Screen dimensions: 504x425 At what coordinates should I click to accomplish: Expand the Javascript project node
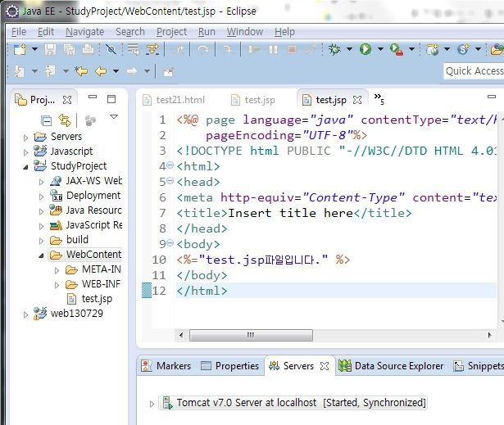[25, 152]
